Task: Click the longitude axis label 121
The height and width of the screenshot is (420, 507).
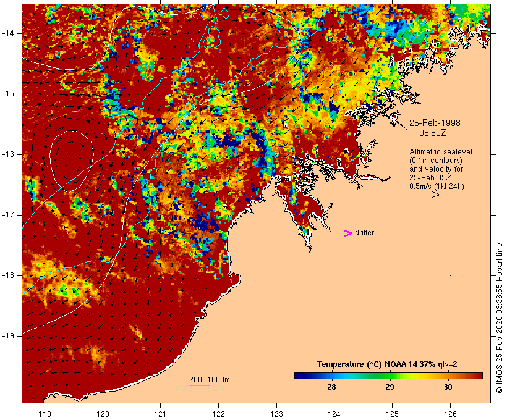Action: (x=161, y=414)
